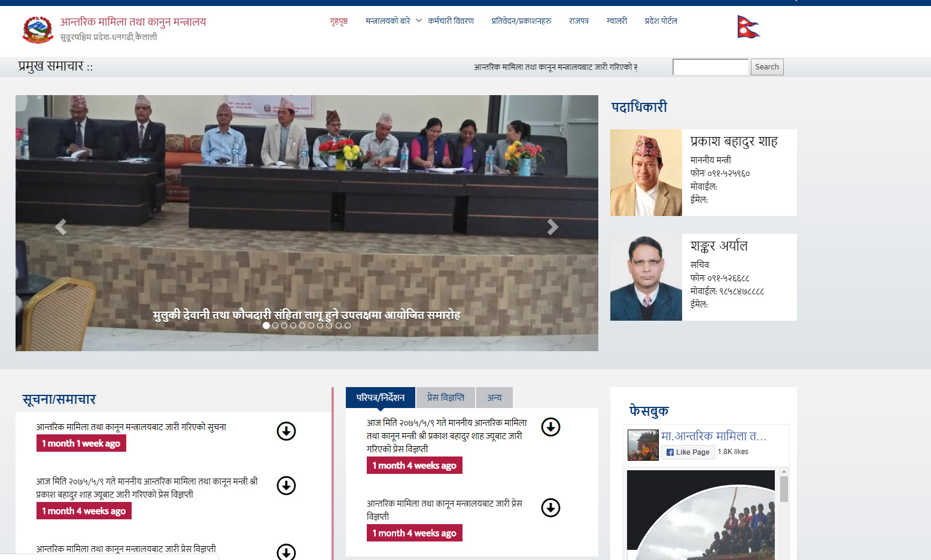Select the second slideshow indicator dot
This screenshot has height=560, width=931.
tap(275, 325)
